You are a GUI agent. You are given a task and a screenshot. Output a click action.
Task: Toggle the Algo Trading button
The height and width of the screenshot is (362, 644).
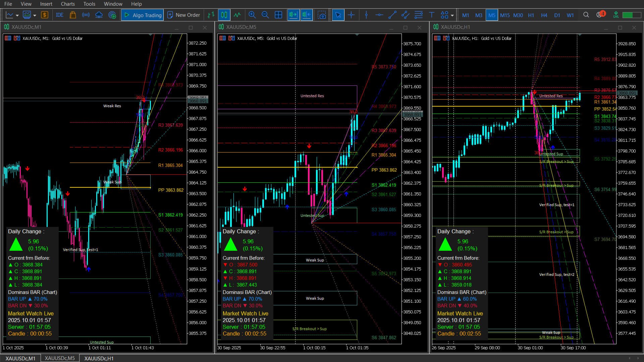click(143, 15)
